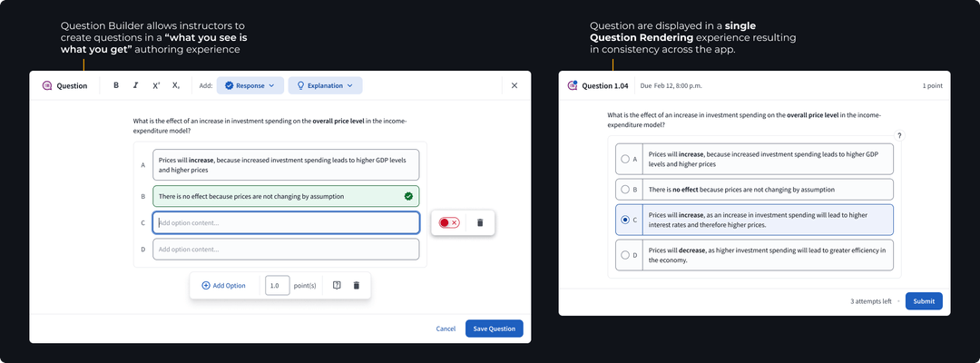The image size is (980, 363).
Task: Select option B marked correct in builder
Action: [286, 196]
